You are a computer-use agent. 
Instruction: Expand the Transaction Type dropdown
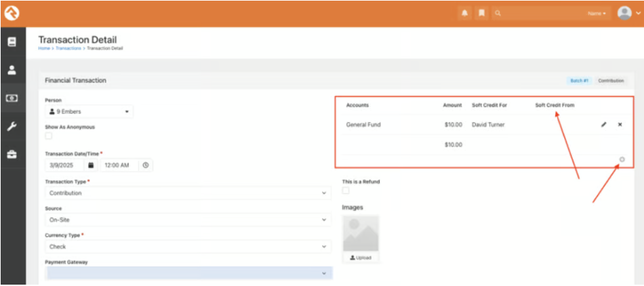pos(188,193)
